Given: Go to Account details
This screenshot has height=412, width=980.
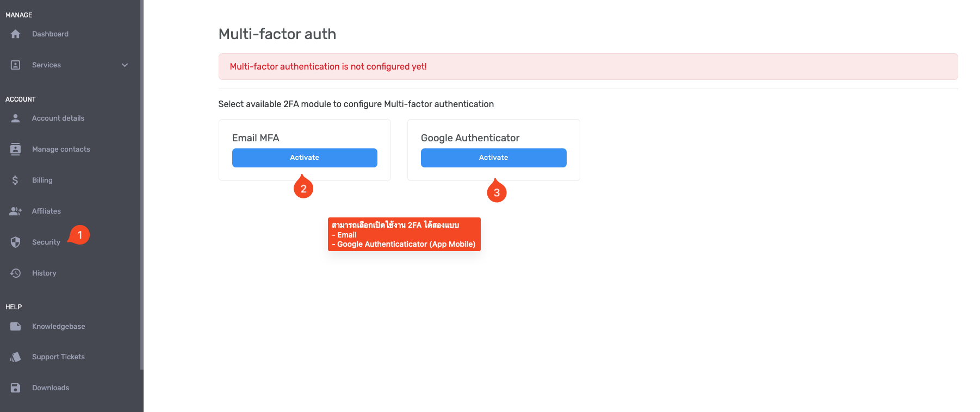Looking at the screenshot, I should [x=58, y=118].
